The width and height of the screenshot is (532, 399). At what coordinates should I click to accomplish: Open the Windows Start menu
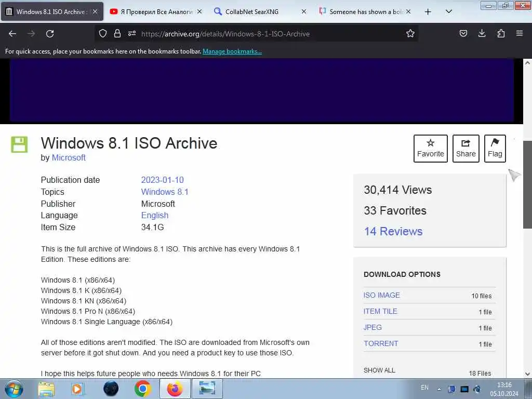point(14,389)
